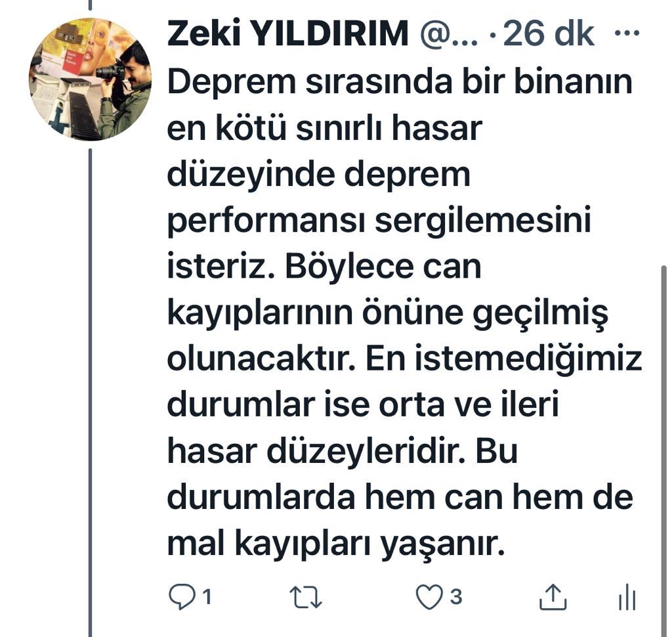Open the reply speech bubble icon
This screenshot has height=637, width=672.
coord(182,597)
